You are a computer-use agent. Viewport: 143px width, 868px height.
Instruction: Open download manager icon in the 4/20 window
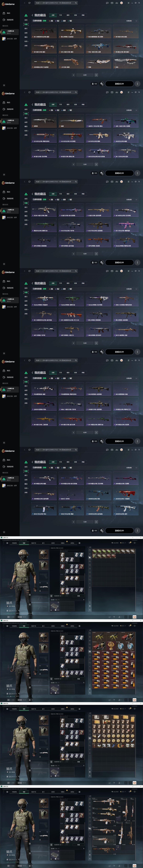(x=117, y=182)
